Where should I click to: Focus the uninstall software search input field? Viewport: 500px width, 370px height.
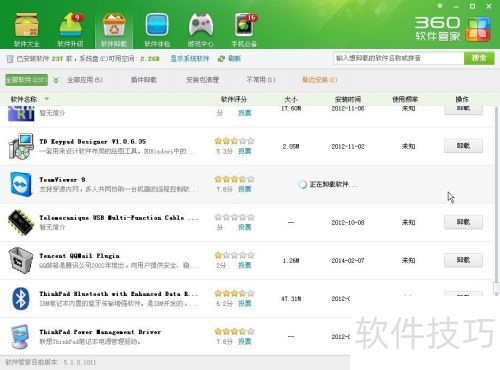(x=399, y=58)
